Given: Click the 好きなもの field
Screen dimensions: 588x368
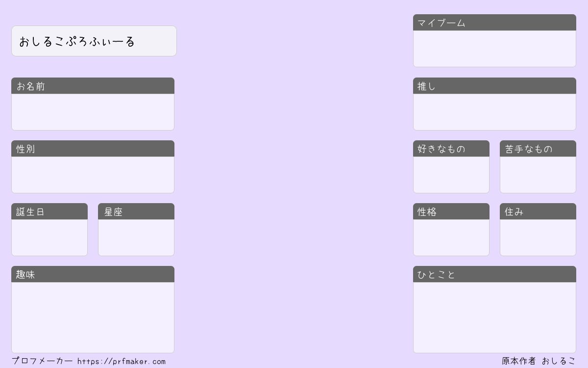Looking at the screenshot, I should (x=451, y=175).
